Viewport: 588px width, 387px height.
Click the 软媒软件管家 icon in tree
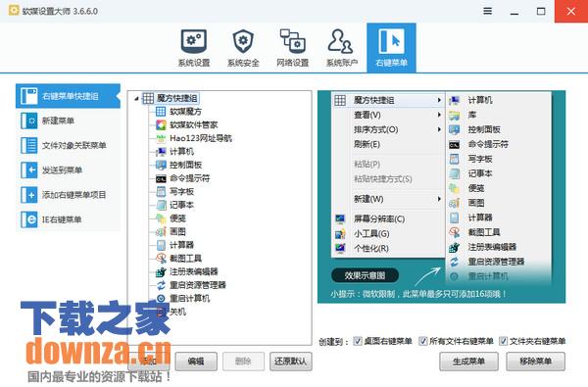[161, 124]
